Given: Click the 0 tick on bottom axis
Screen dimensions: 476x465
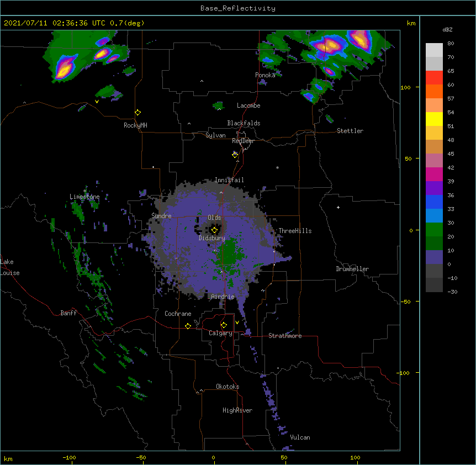Looking at the screenshot, I should coord(213,458).
